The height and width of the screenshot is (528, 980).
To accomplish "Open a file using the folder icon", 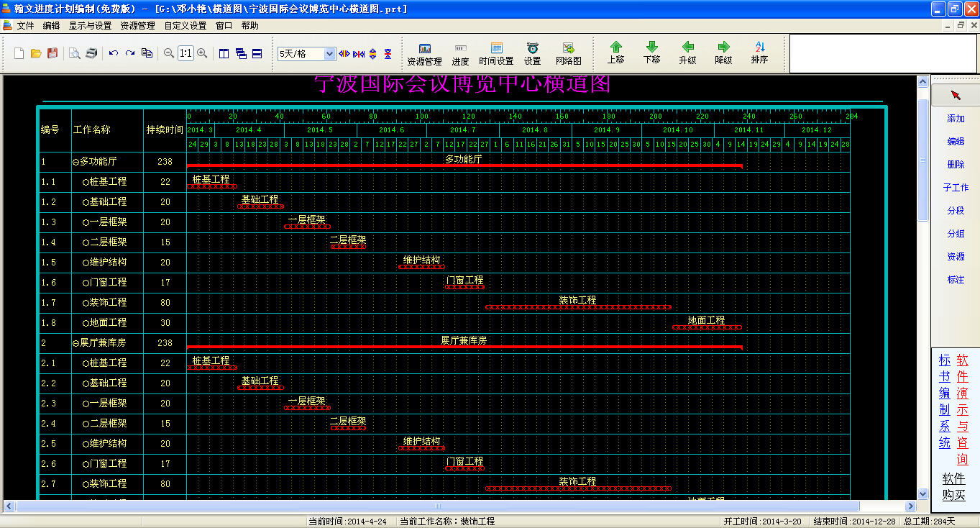I will tap(36, 53).
